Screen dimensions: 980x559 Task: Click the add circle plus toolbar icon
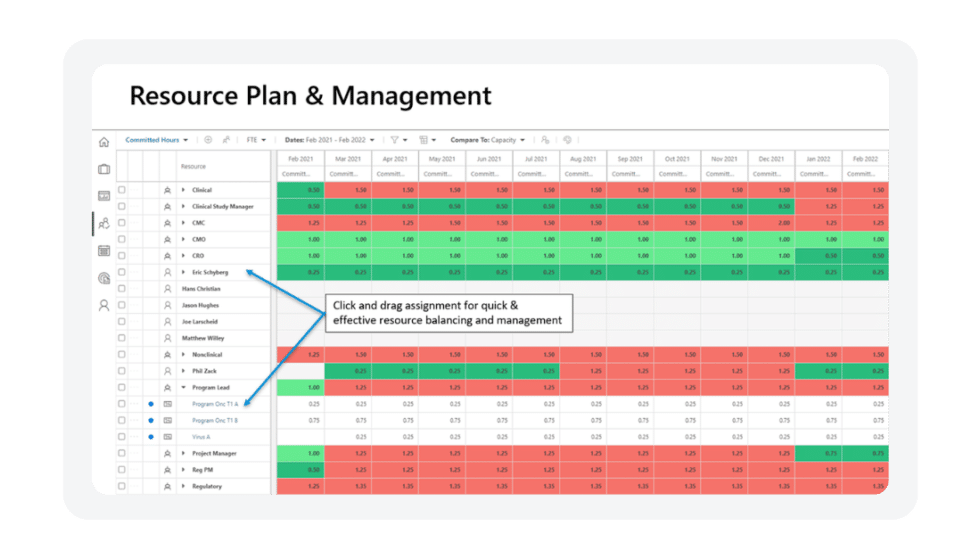coord(208,140)
